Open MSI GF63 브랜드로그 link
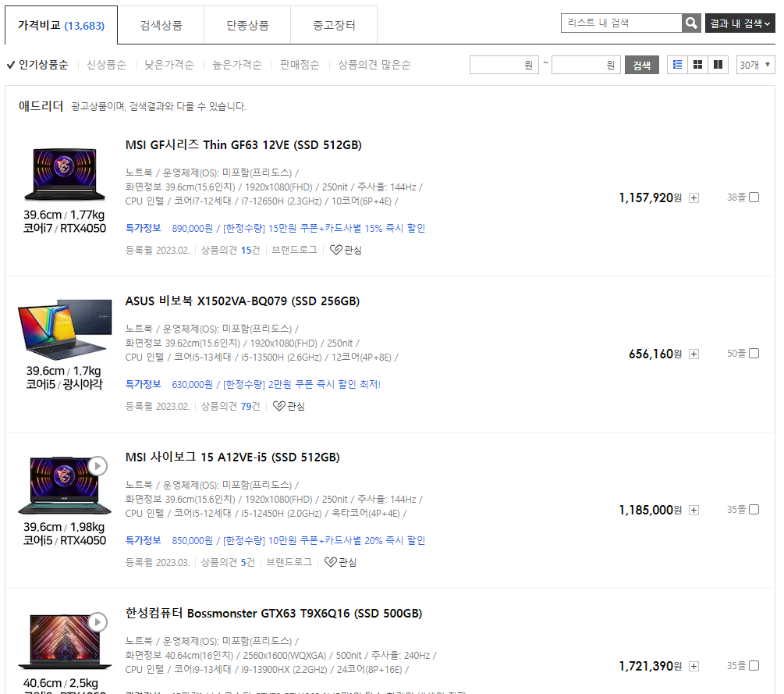 click(x=295, y=250)
